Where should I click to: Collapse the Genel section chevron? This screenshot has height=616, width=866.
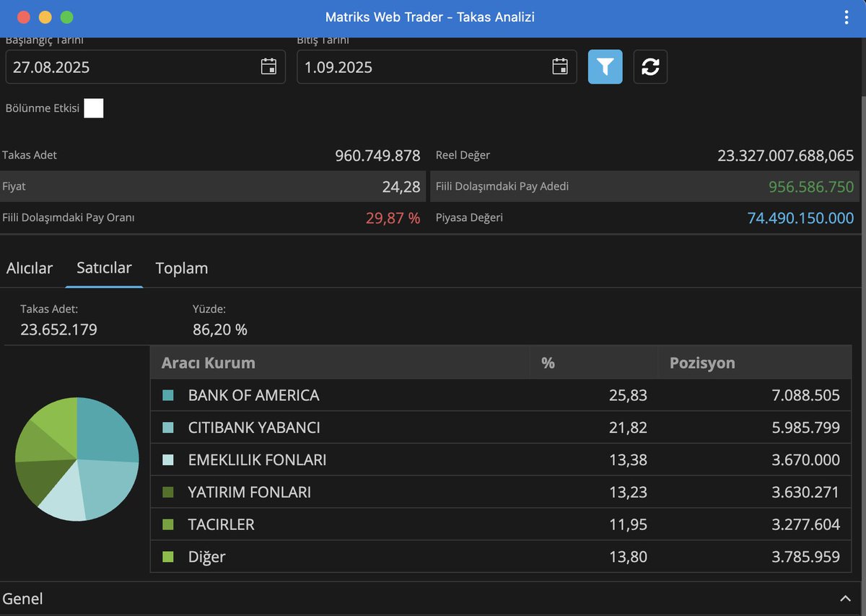846,599
